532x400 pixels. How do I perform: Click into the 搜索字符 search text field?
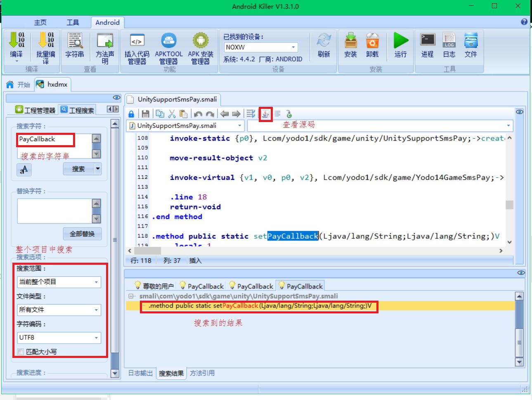[54, 146]
